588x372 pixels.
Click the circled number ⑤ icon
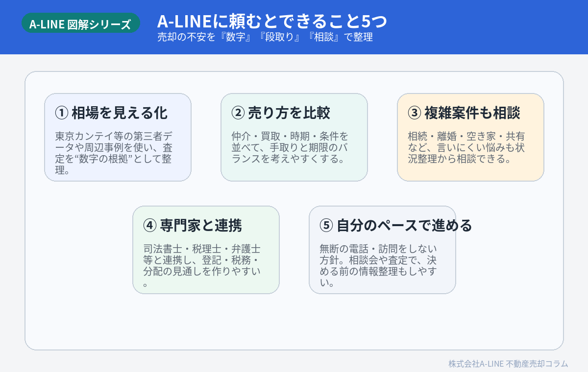(x=326, y=226)
